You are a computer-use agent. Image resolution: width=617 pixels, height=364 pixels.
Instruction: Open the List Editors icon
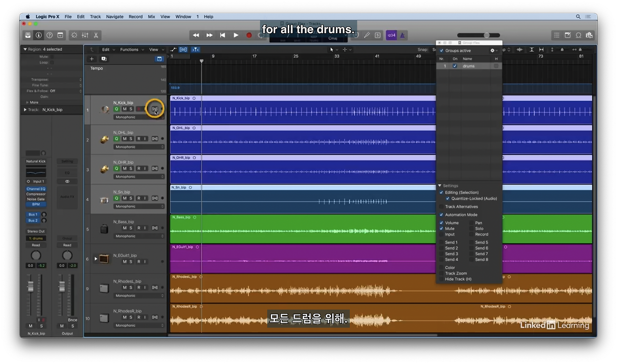(x=556, y=35)
